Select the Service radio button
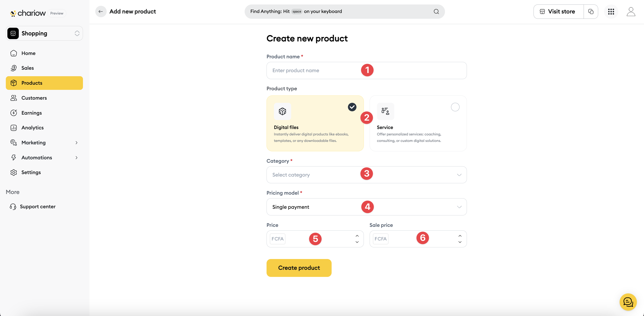 point(455,107)
